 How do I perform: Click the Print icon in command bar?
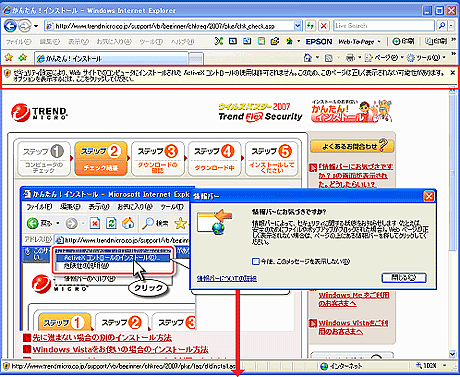coord(350,58)
